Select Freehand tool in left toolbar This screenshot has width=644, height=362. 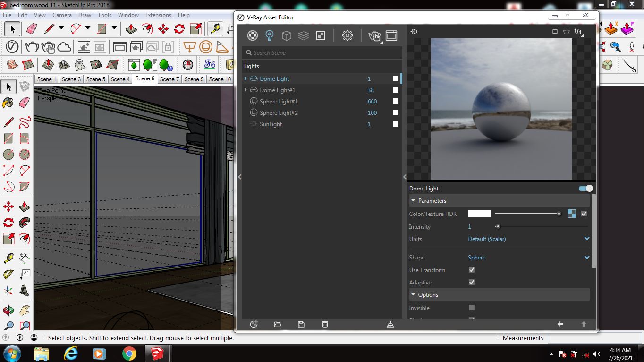click(25, 123)
